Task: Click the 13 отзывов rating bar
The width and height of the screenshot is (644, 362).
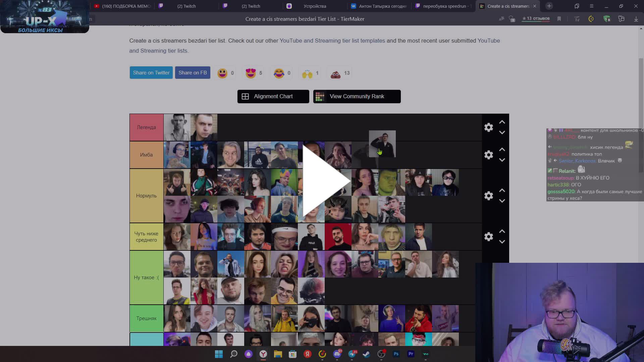Action: point(536,19)
